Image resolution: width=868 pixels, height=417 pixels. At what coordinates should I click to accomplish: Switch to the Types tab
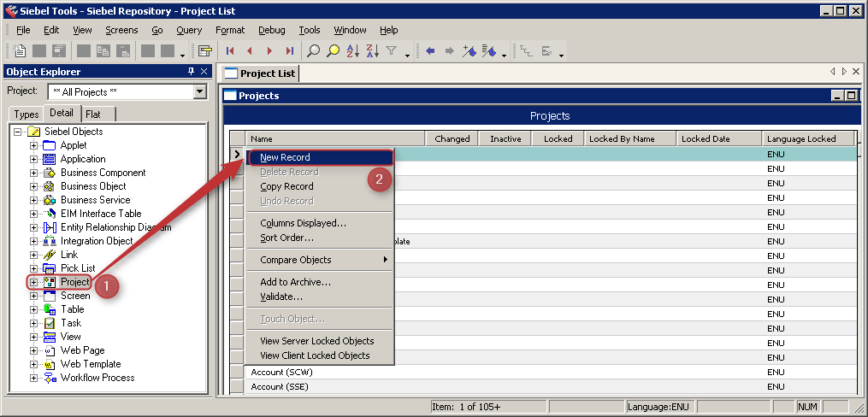pyautogui.click(x=26, y=114)
